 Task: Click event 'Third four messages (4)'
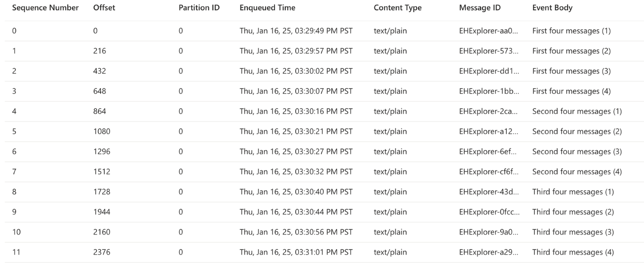click(573, 252)
